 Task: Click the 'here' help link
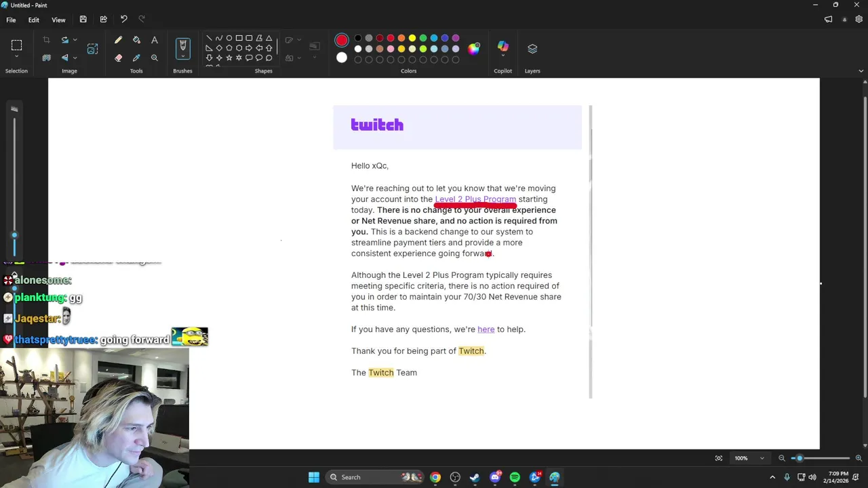point(486,329)
